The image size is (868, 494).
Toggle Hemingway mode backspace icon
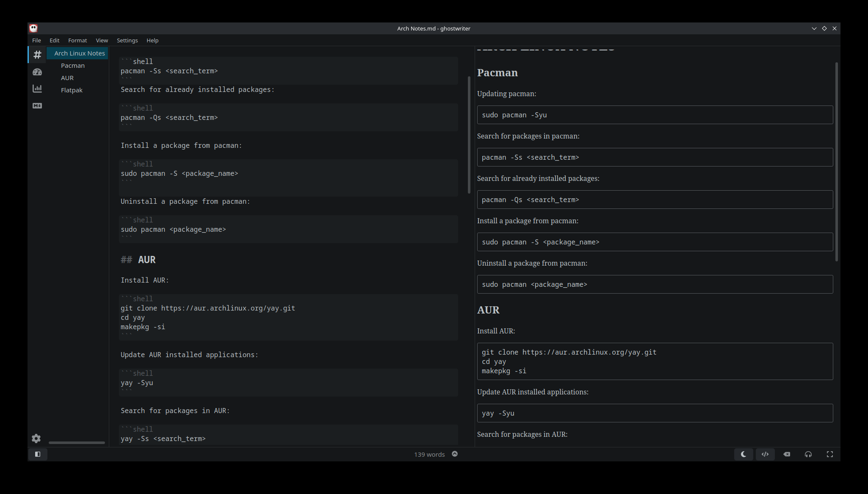pyautogui.click(x=787, y=454)
